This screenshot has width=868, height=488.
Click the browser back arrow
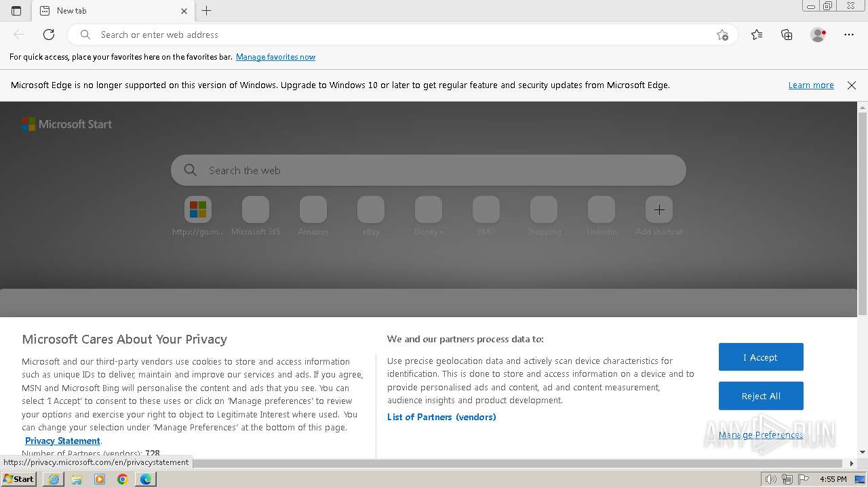[19, 35]
